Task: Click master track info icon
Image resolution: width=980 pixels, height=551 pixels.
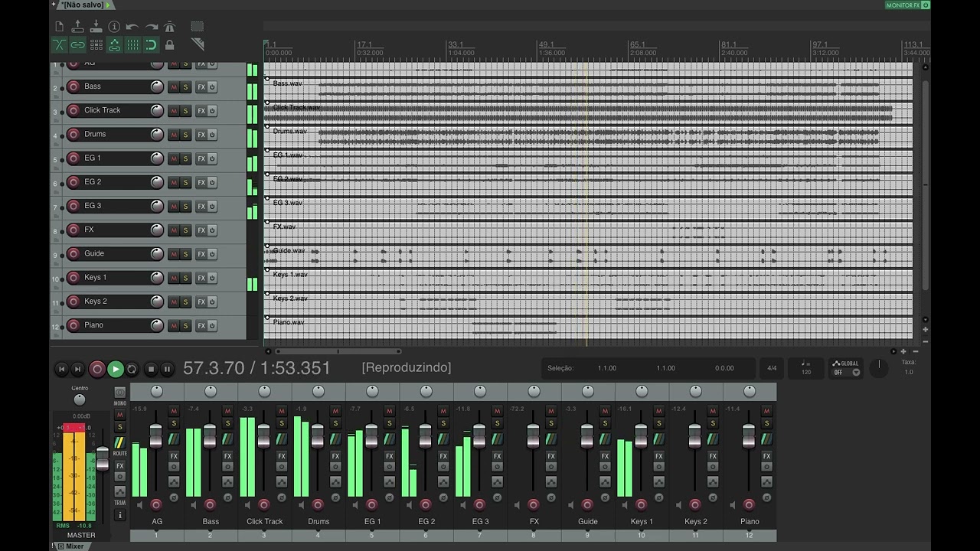Action: [x=120, y=515]
